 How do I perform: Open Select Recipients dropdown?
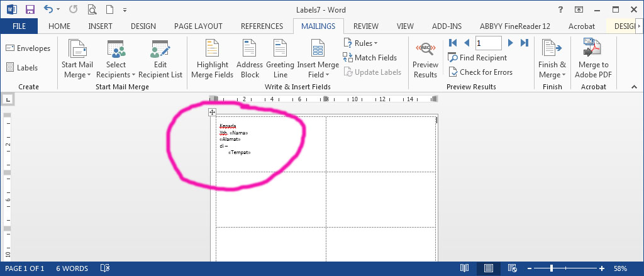tap(116, 60)
